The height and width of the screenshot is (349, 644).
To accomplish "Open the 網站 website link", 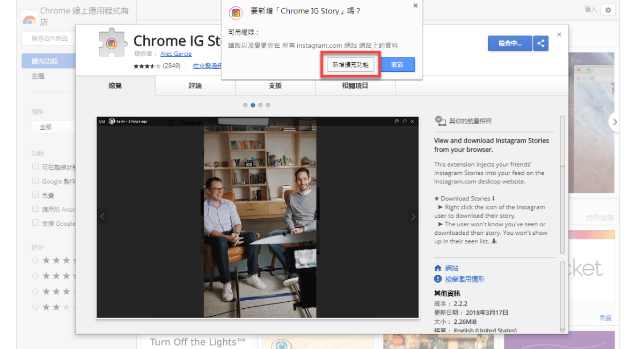I will tap(451, 268).
